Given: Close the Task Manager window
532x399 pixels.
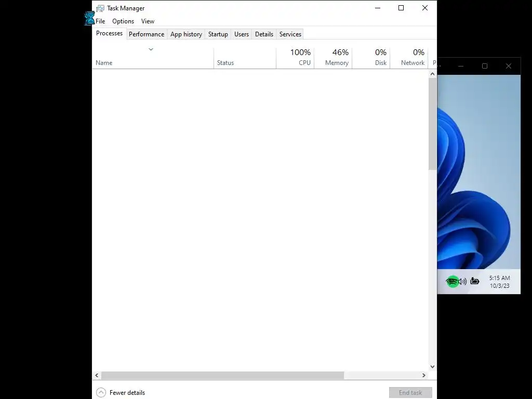Looking at the screenshot, I should [x=425, y=8].
